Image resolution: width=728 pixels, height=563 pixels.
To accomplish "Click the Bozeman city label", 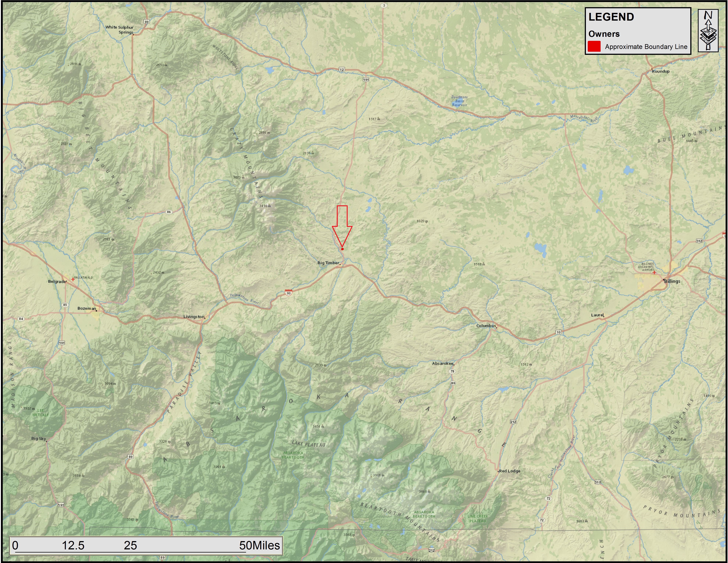I will pyautogui.click(x=87, y=308).
